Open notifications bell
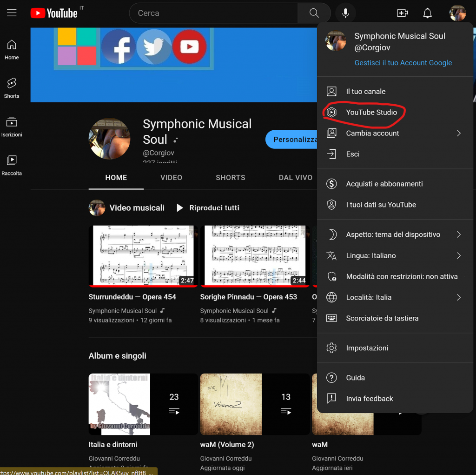 click(428, 13)
